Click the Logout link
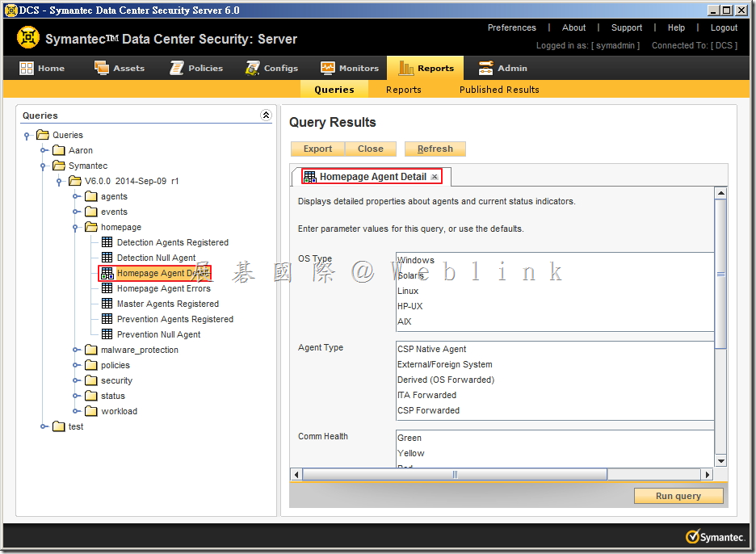 tap(724, 27)
